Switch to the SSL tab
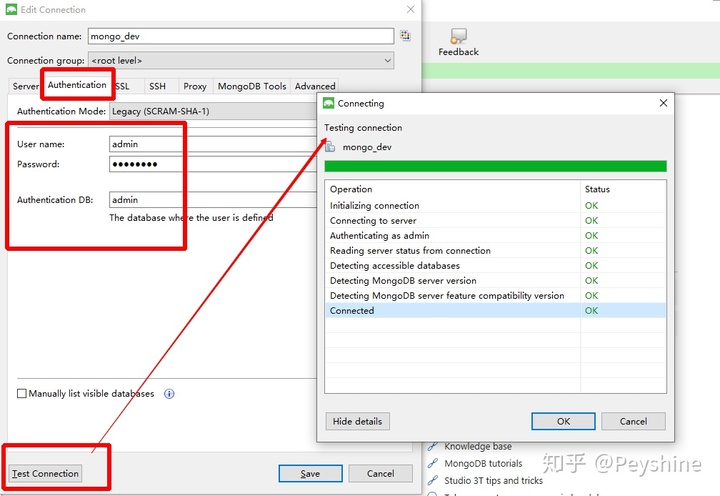The height and width of the screenshot is (496, 720). tap(122, 86)
